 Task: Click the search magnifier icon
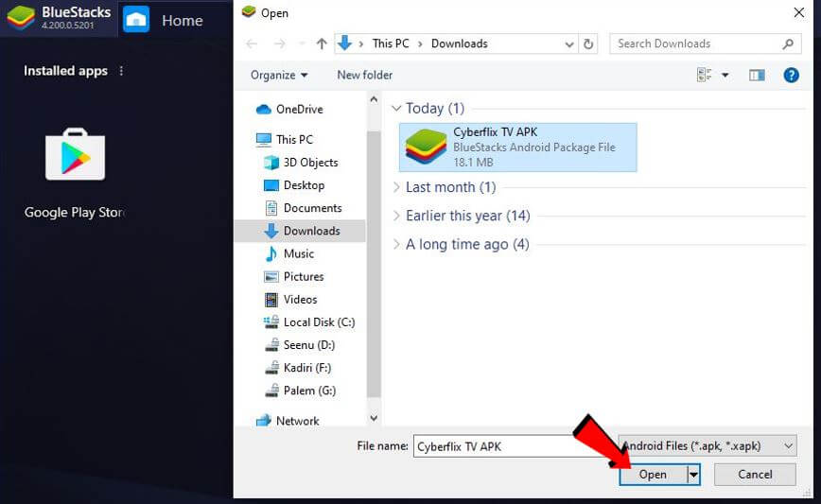point(788,43)
